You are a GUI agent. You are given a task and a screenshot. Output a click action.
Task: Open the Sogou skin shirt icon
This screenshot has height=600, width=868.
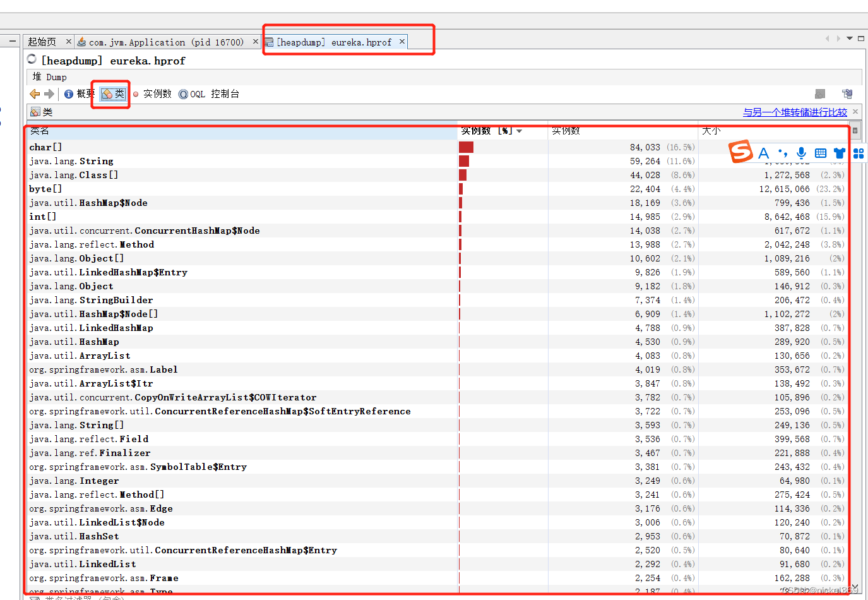coord(840,153)
